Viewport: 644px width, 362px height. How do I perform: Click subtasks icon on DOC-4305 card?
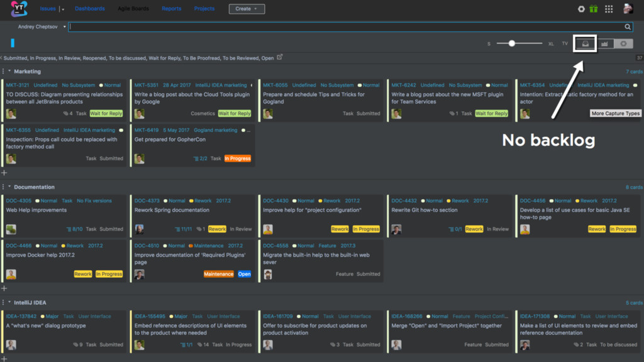[69, 229]
